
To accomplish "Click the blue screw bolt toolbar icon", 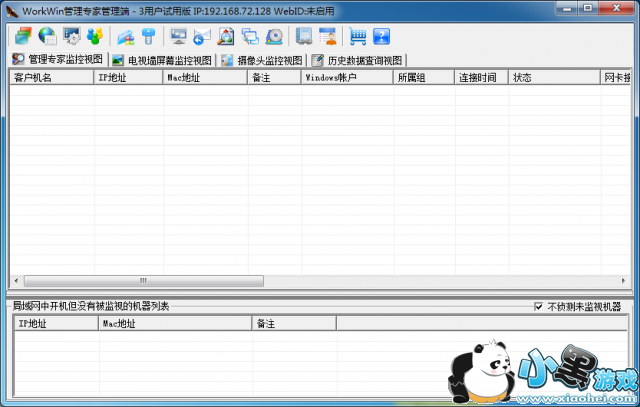I will click(x=149, y=36).
